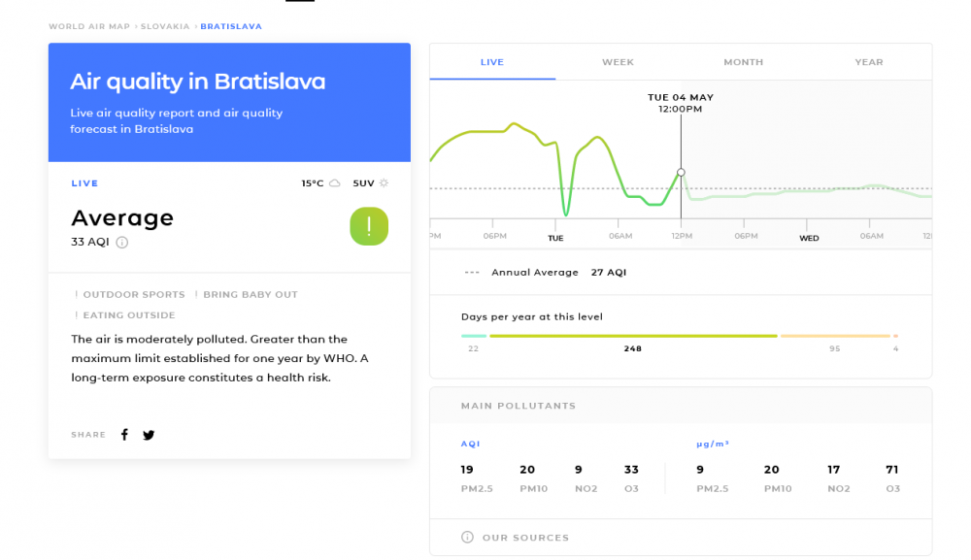Viewport: 971px width, 560px height.
Task: Select the Outdoor Sports recommendation tag
Action: (133, 294)
